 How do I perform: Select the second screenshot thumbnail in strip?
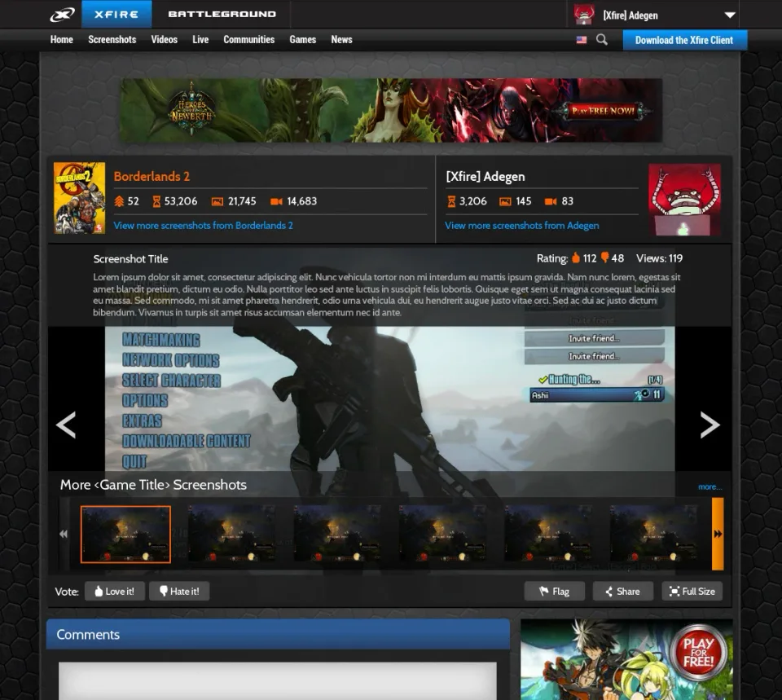(231, 535)
